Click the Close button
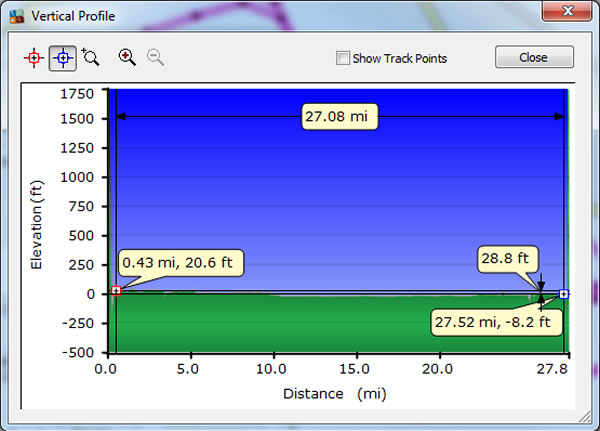The width and height of the screenshot is (600, 431). tap(534, 57)
